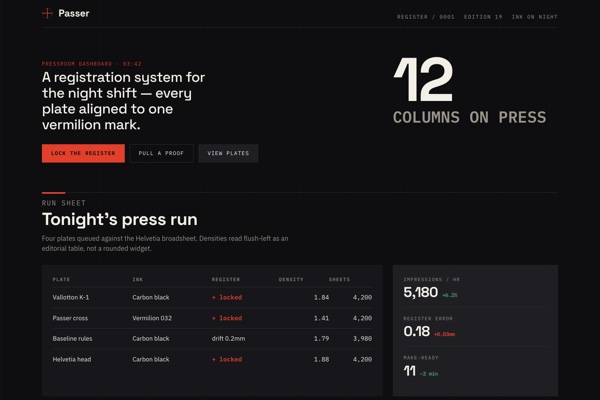Click the SHEETS column header
The image size is (600, 400).
pyautogui.click(x=339, y=279)
